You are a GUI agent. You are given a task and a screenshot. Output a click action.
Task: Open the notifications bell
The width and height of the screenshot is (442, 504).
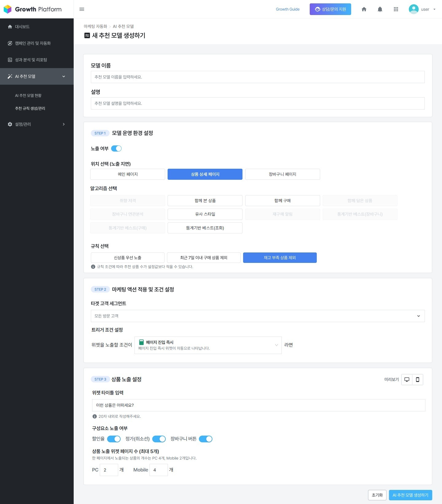point(380,9)
